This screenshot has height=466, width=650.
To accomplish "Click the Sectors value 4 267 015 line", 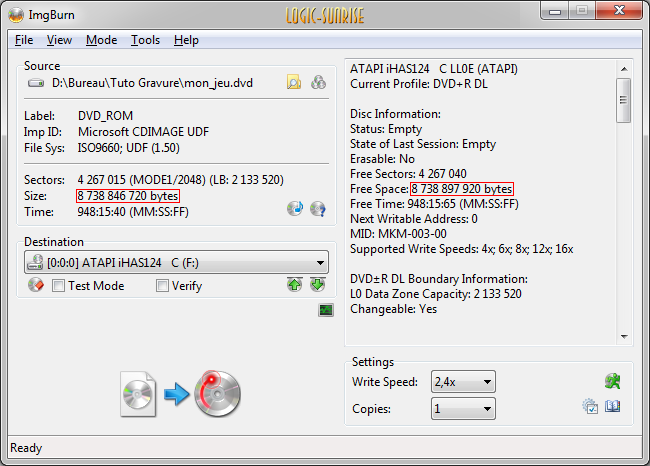I will [x=181, y=180].
